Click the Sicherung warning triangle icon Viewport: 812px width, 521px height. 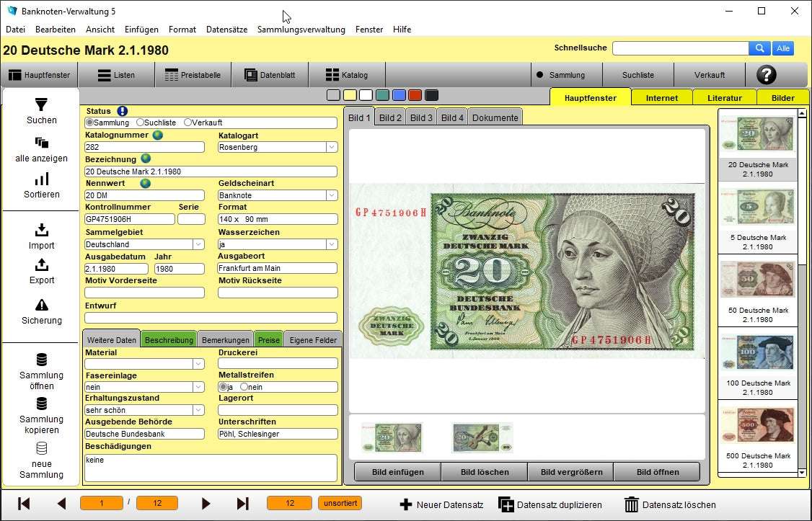pos(42,305)
